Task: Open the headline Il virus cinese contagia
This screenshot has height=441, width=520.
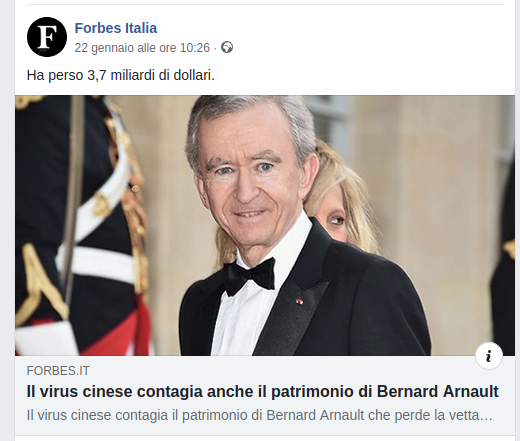Action: coord(262,391)
